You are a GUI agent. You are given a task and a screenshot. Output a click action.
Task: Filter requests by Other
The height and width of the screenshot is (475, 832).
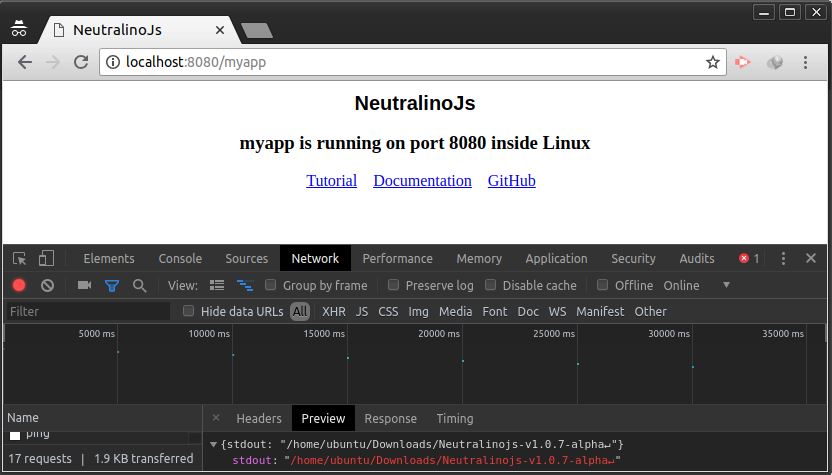pos(651,312)
